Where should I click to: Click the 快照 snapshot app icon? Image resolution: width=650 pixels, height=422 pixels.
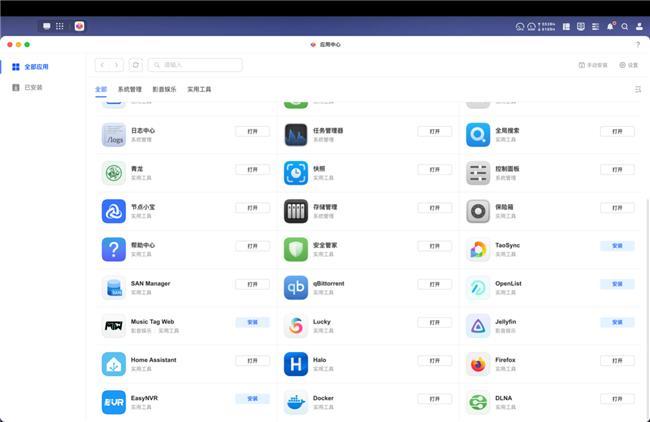coord(296,173)
